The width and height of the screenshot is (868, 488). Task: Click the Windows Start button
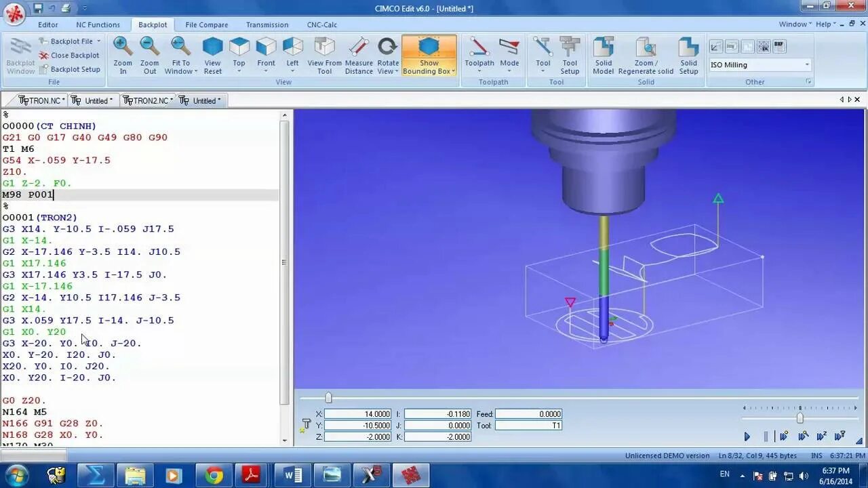(x=16, y=476)
